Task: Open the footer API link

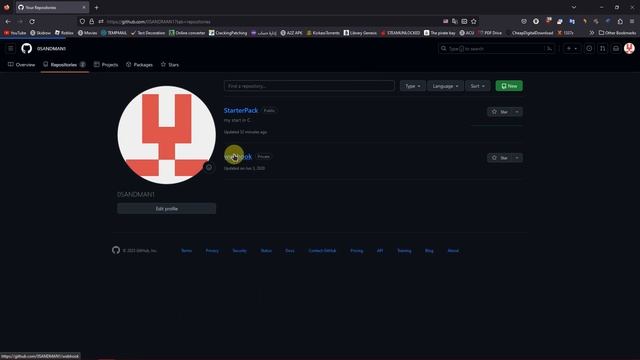Action: click(380, 251)
